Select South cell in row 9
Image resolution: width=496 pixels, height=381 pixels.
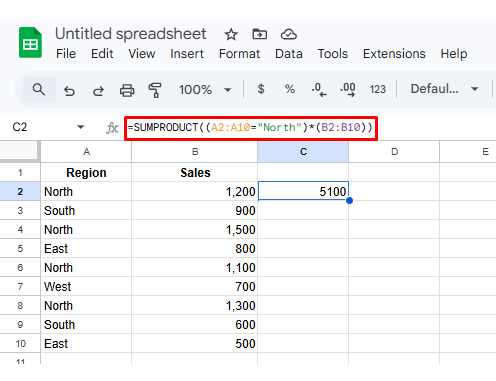86,324
